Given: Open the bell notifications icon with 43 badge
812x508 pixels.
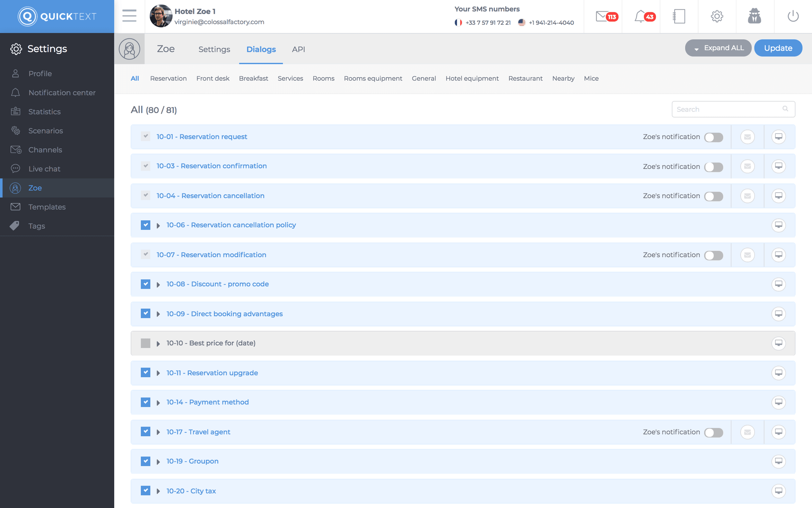Looking at the screenshot, I should (x=641, y=16).
